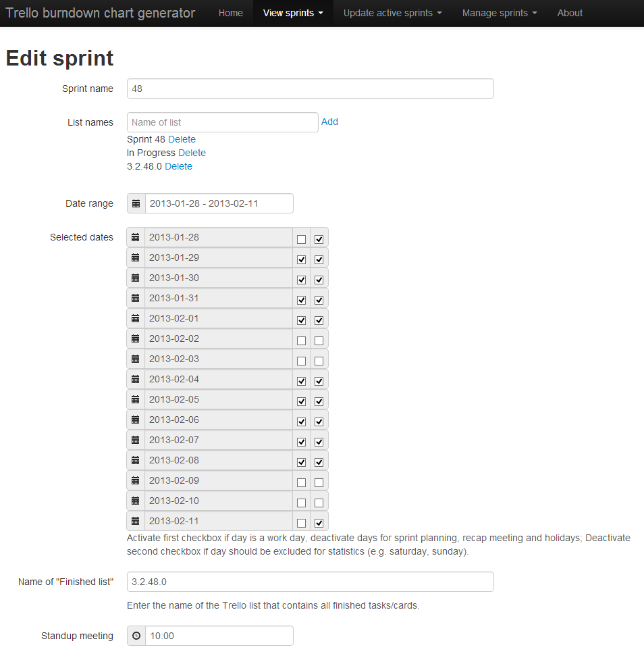Click calendar icon beside 2013-02-07
Image resolution: width=644 pixels, height=658 pixels.
click(x=136, y=440)
